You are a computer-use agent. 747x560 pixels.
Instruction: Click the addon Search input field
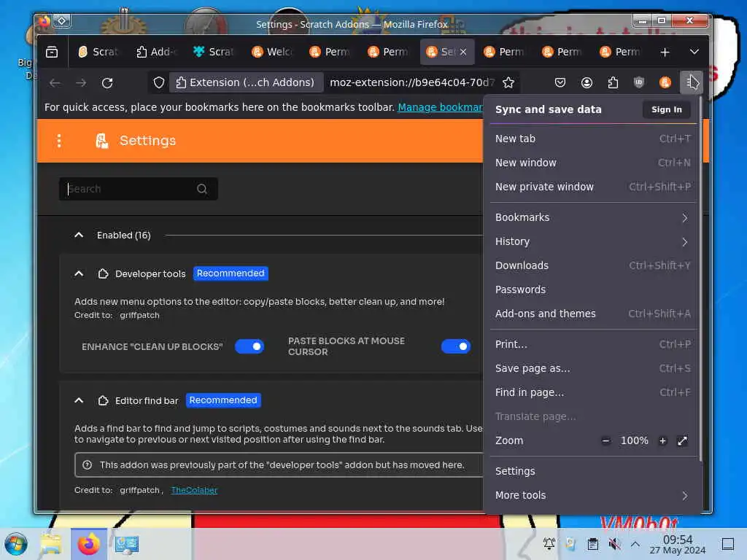coord(138,189)
